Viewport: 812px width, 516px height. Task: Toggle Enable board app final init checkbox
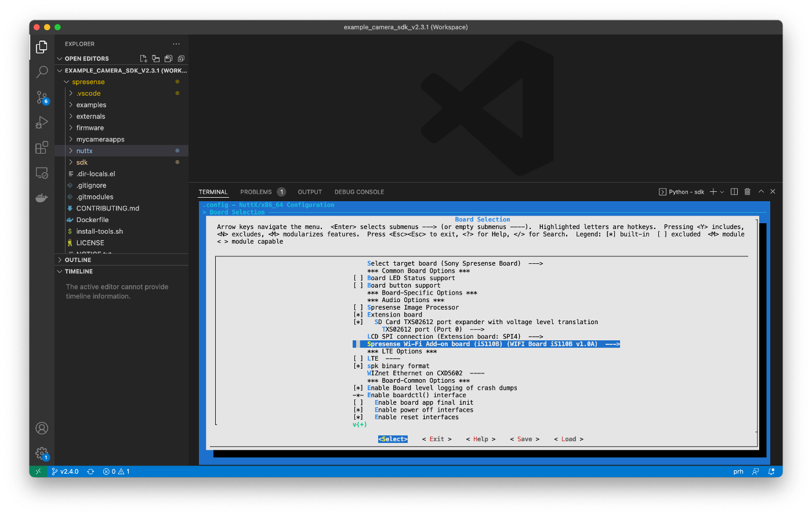pos(358,403)
